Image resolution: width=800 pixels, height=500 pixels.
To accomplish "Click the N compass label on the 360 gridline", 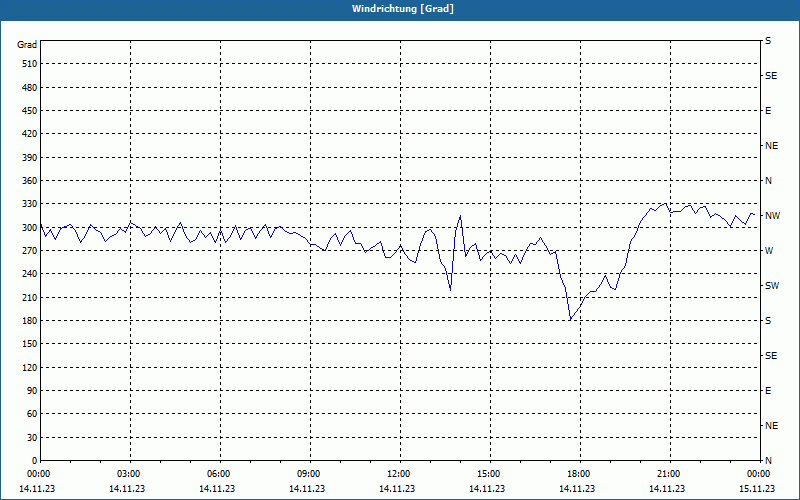I will [x=768, y=181].
